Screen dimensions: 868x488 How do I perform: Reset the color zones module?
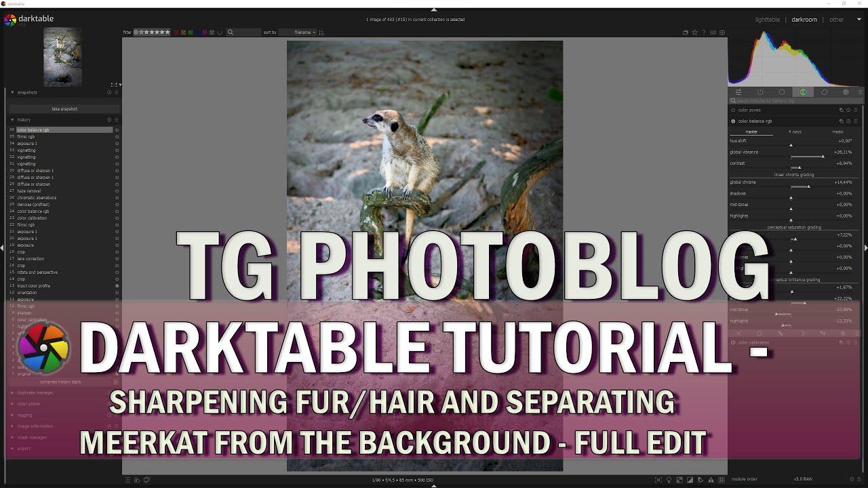(848, 110)
